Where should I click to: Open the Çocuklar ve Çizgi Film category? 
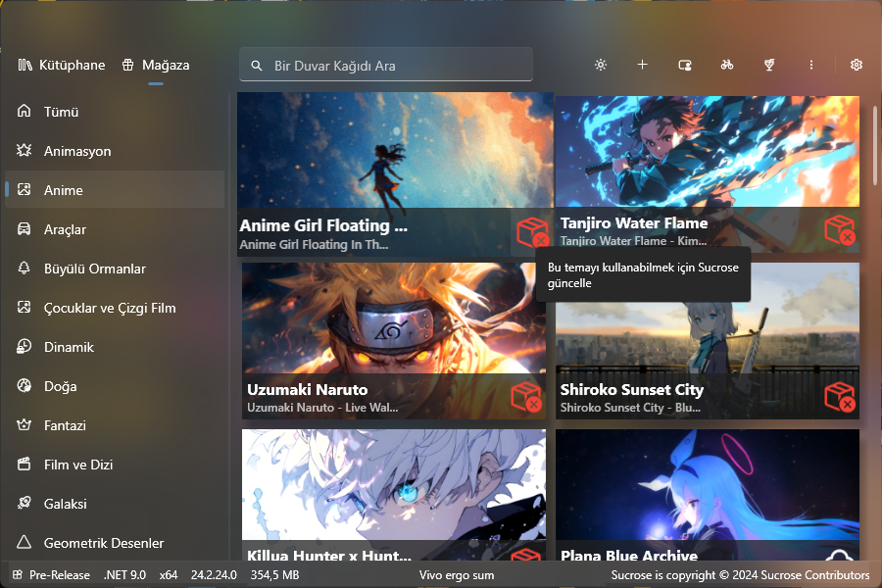(x=115, y=308)
